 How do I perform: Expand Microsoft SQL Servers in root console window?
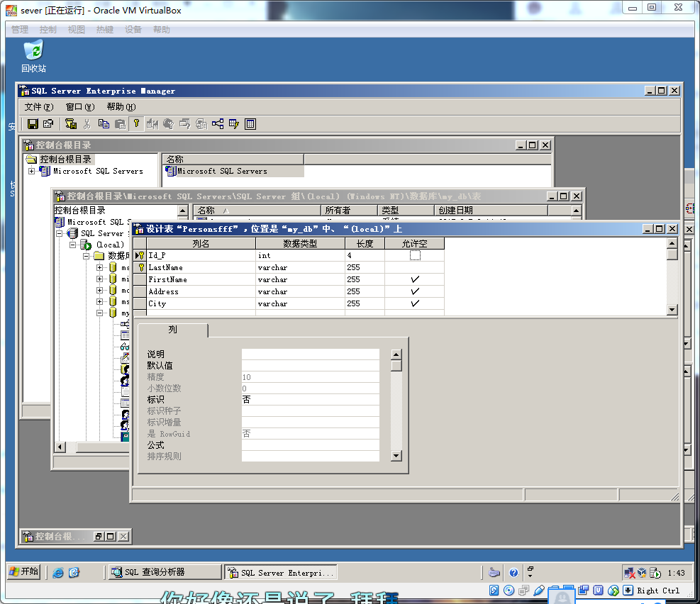[31, 171]
